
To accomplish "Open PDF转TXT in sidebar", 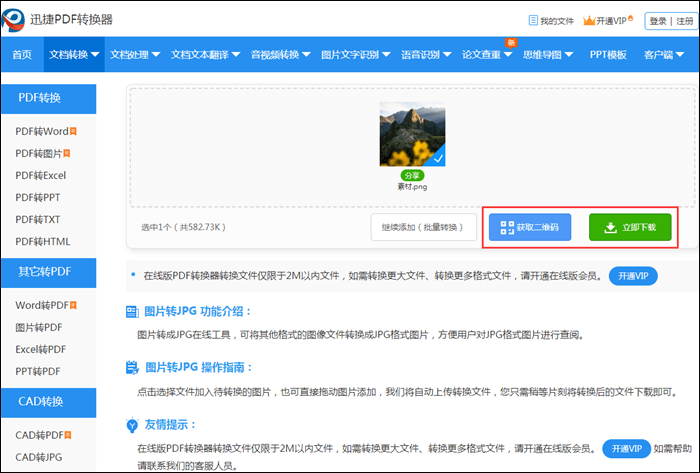I will pyautogui.click(x=38, y=220).
